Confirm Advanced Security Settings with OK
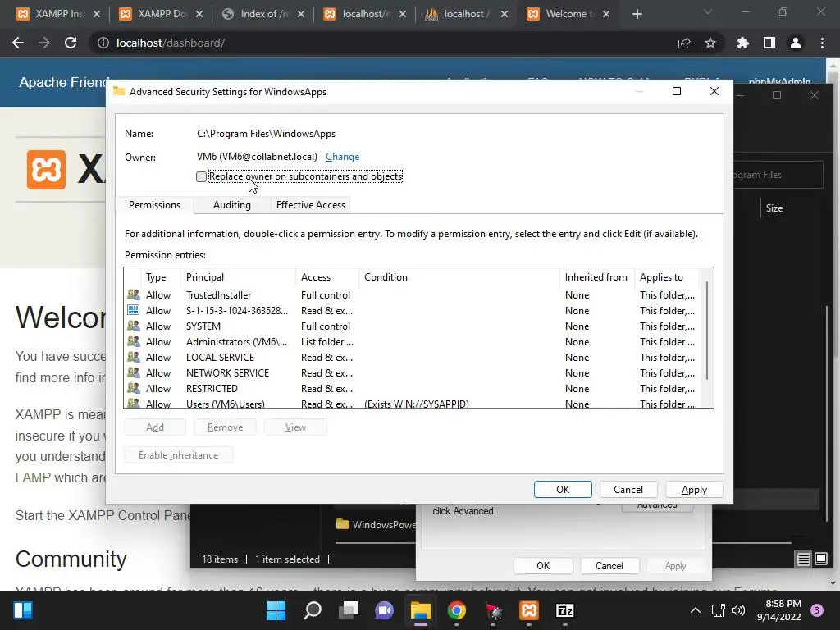 click(563, 489)
